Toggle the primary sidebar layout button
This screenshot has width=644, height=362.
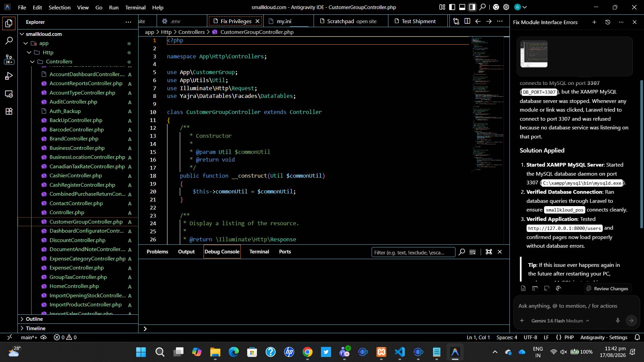pos(452,7)
